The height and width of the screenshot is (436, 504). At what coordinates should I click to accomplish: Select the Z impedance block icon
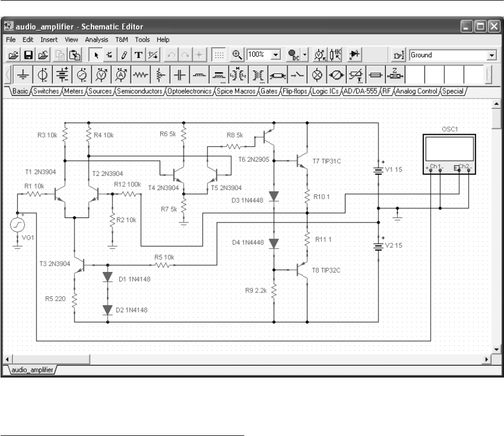[395, 75]
